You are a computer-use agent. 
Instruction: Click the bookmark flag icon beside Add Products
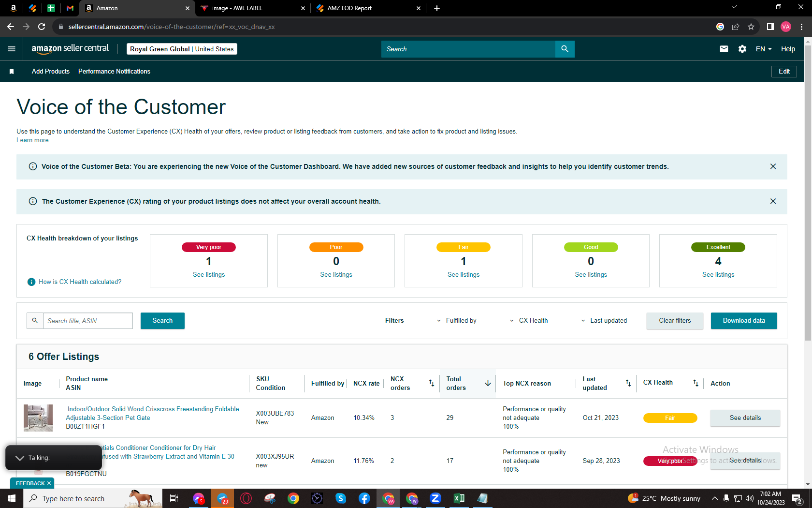(12, 72)
